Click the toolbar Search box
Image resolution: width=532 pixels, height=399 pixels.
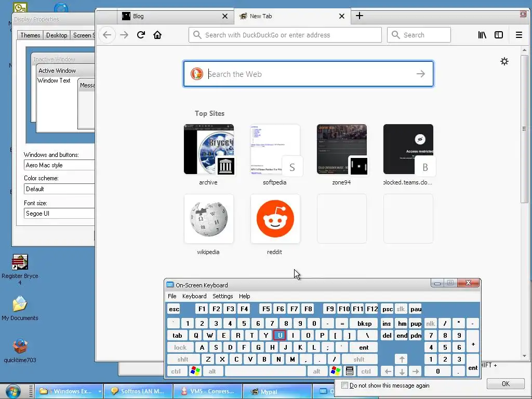coord(419,35)
